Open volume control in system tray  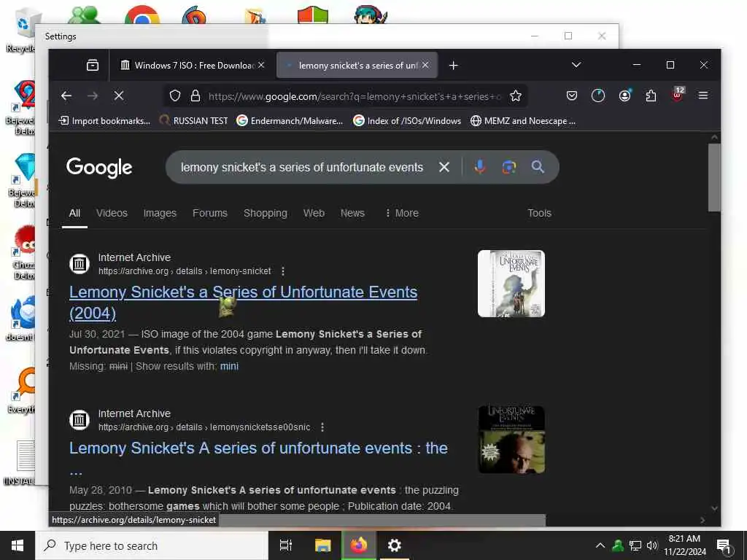[652, 545]
